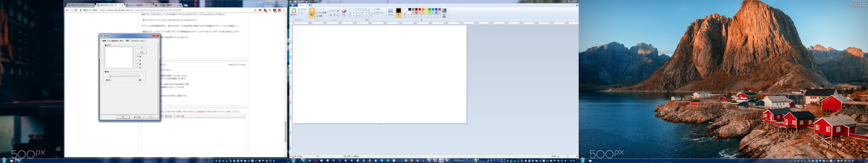The height and width of the screenshot is (163, 868).
Task: Expand the ブラシ (brush) dropdown arrow
Action: click(344, 17)
